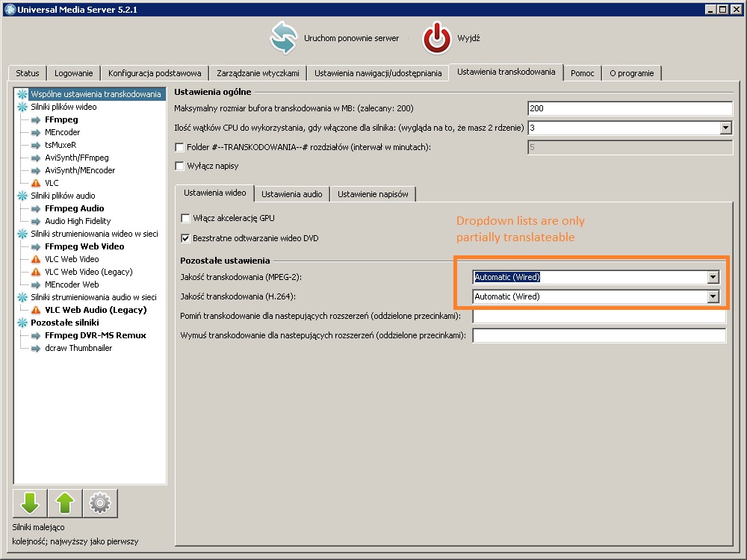Open H.264 transcoding quality dropdown arrow
This screenshot has height=560, width=747.
713,296
